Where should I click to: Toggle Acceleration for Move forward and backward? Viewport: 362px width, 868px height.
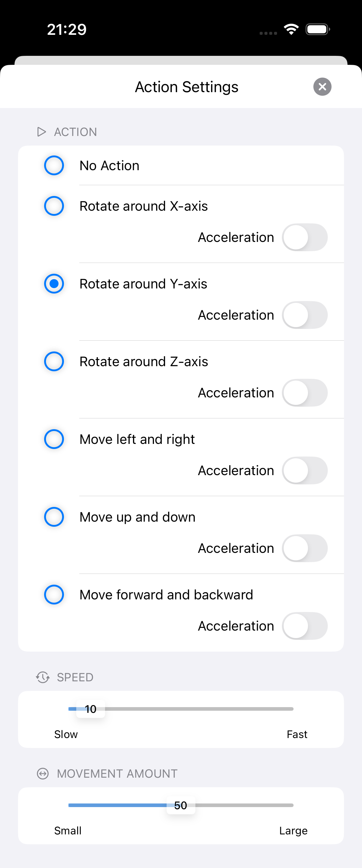click(x=305, y=626)
